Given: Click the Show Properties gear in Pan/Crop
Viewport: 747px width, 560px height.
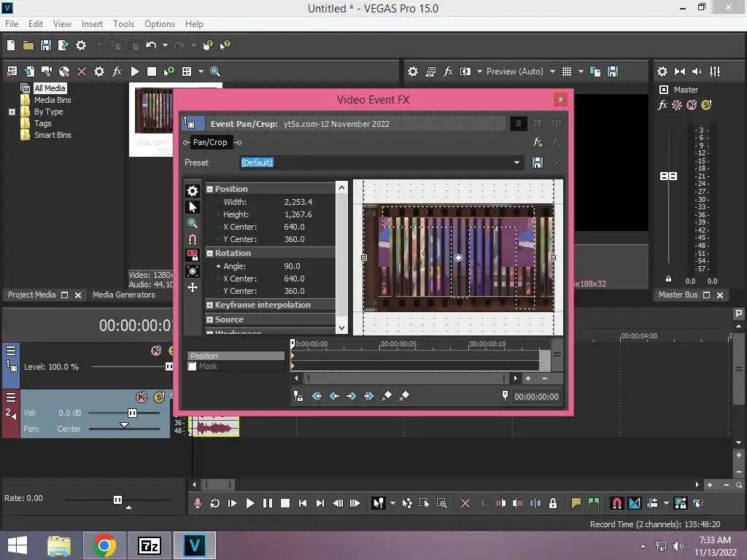Looking at the screenshot, I should [193, 191].
